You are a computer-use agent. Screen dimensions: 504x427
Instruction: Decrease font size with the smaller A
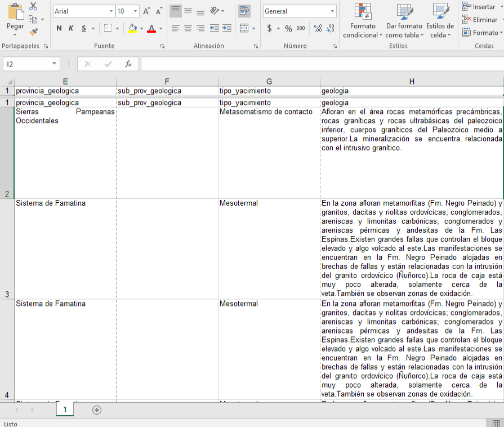(x=159, y=11)
